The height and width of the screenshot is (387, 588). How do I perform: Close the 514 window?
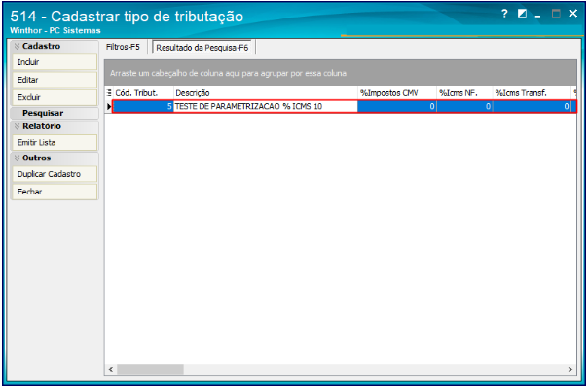(x=572, y=14)
